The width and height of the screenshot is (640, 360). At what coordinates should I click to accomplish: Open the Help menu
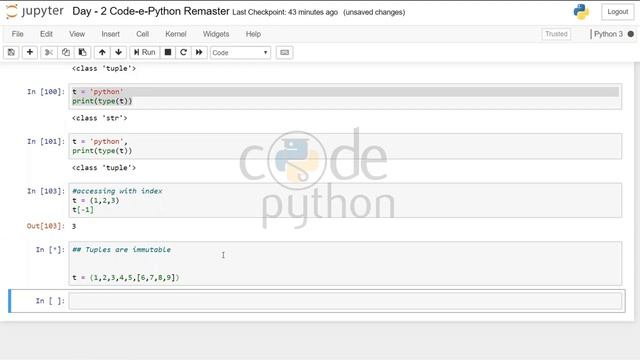click(253, 34)
